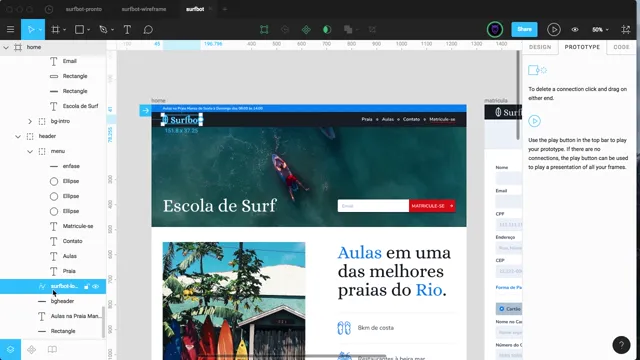Screen dimensions: 640x360
Task: Switch to the Code tab
Action: (x=621, y=47)
